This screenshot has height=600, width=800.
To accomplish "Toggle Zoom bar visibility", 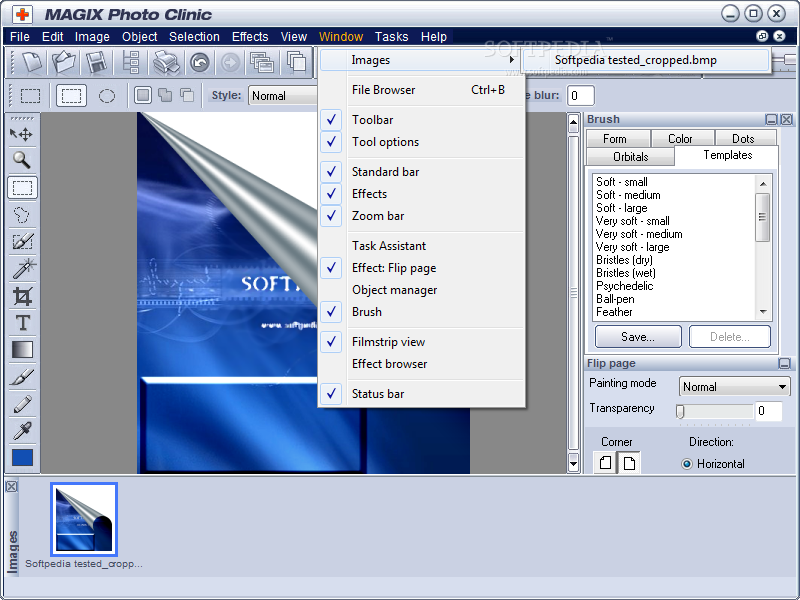I will point(421,216).
